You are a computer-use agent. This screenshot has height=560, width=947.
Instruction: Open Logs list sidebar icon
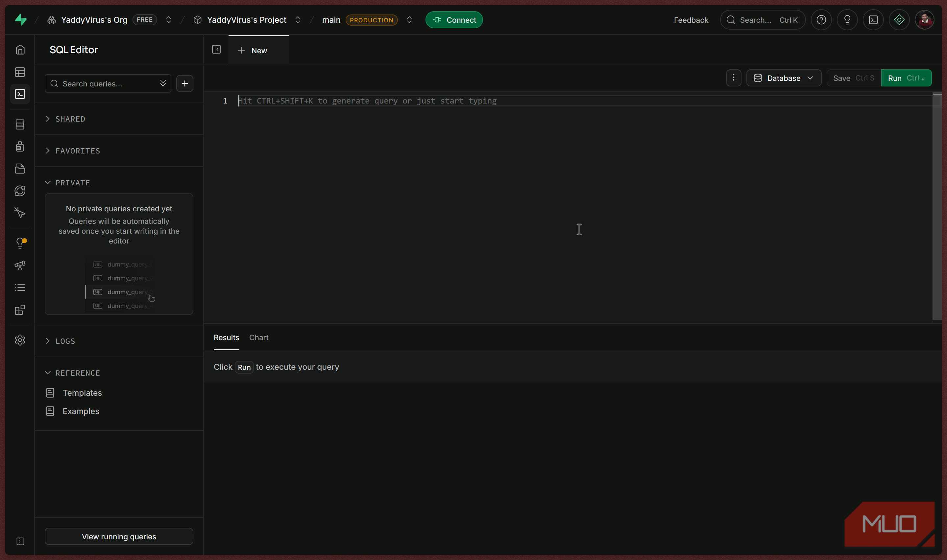pos(20,288)
